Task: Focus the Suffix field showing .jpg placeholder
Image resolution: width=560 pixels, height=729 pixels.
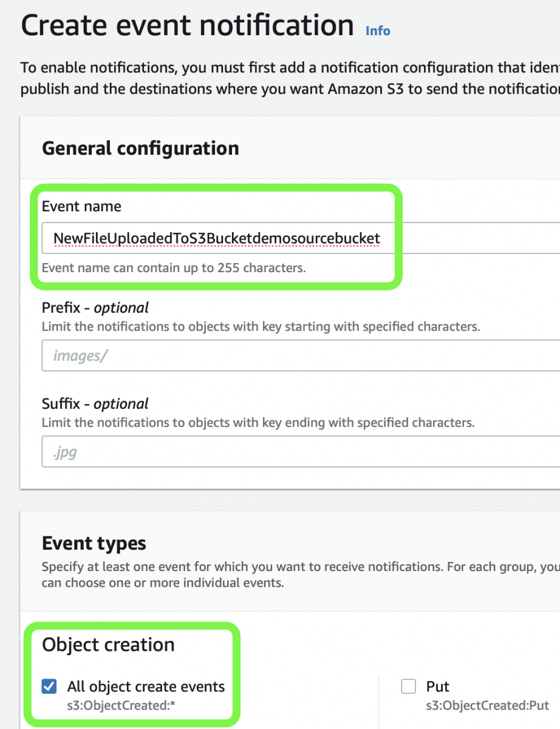Action: click(301, 451)
